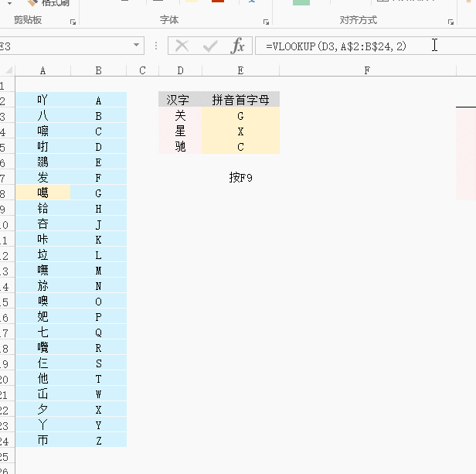The image size is (476, 474).
Task: Select letter Y cell in column B
Action: (x=98, y=425)
